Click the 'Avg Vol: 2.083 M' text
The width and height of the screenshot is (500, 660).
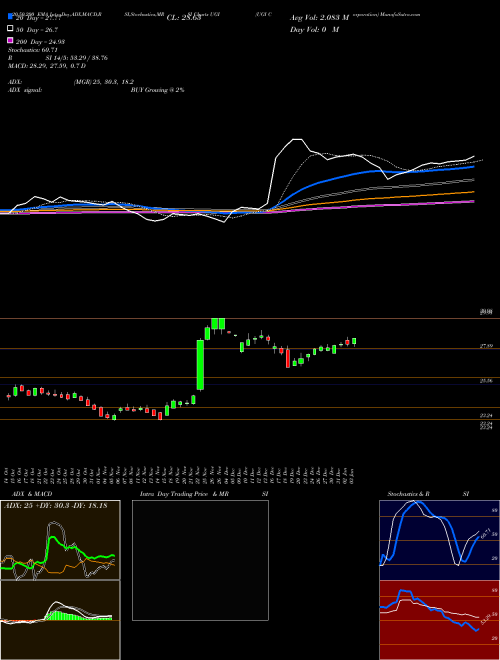(x=319, y=18)
